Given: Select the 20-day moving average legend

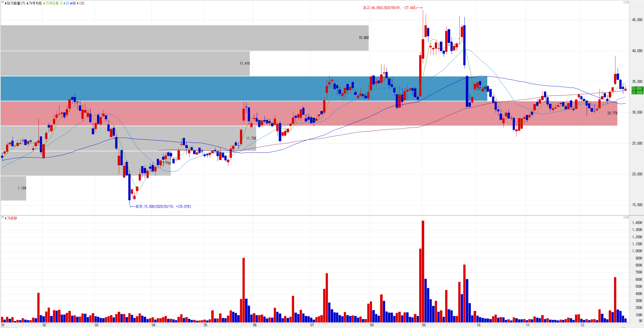Looking at the screenshot, I should [67, 3].
